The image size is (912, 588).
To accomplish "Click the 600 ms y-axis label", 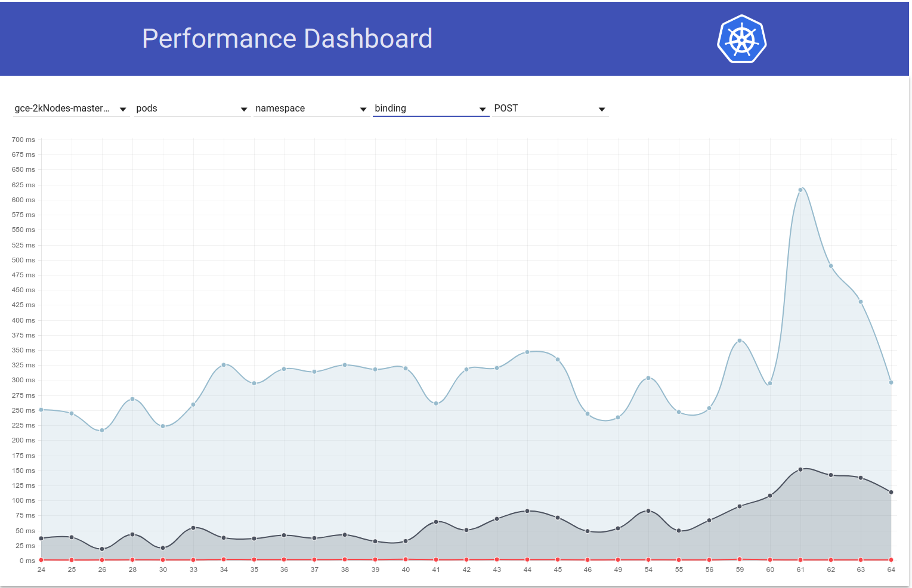I will (x=23, y=200).
